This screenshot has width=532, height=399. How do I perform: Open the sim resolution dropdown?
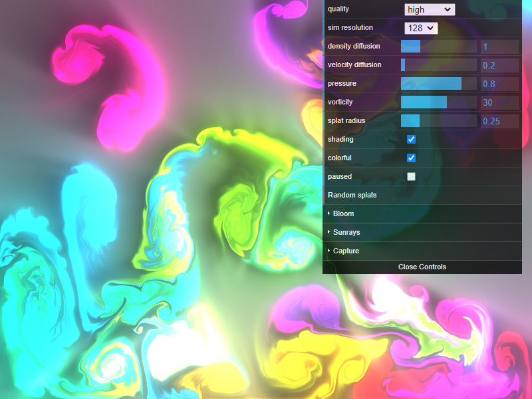421,28
